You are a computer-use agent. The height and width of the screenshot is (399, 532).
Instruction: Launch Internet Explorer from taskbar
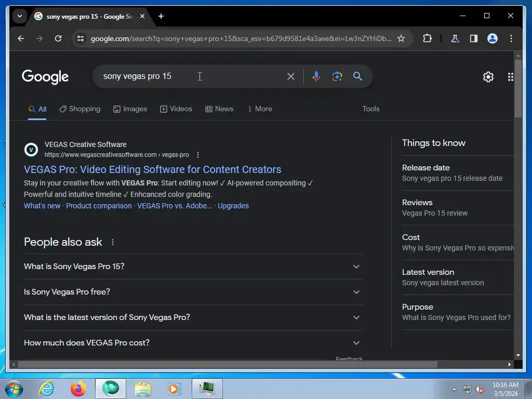pos(46,389)
